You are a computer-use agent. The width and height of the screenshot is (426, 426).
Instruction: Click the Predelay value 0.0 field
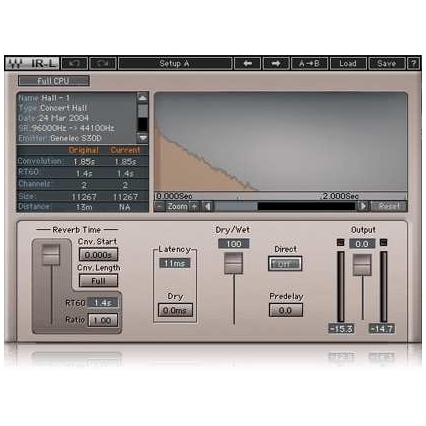point(286,311)
